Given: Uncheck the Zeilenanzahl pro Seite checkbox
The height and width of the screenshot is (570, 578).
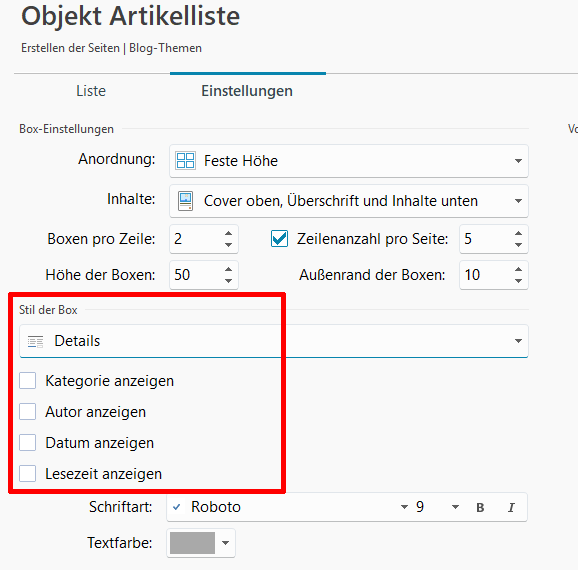Looking at the screenshot, I should (279, 239).
